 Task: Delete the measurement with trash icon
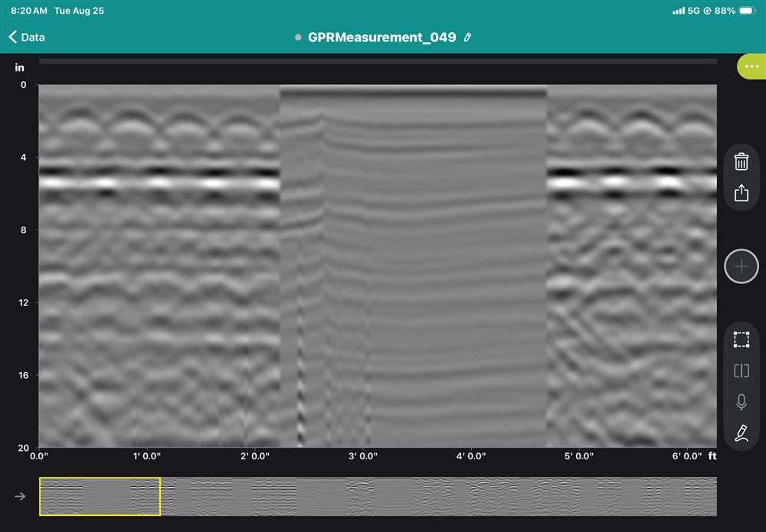coord(741,162)
